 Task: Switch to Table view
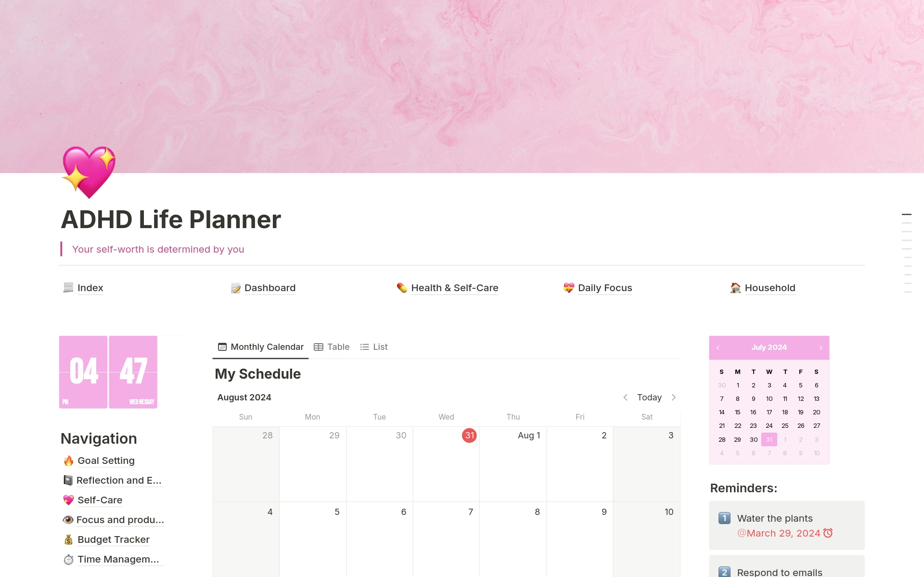pyautogui.click(x=331, y=346)
